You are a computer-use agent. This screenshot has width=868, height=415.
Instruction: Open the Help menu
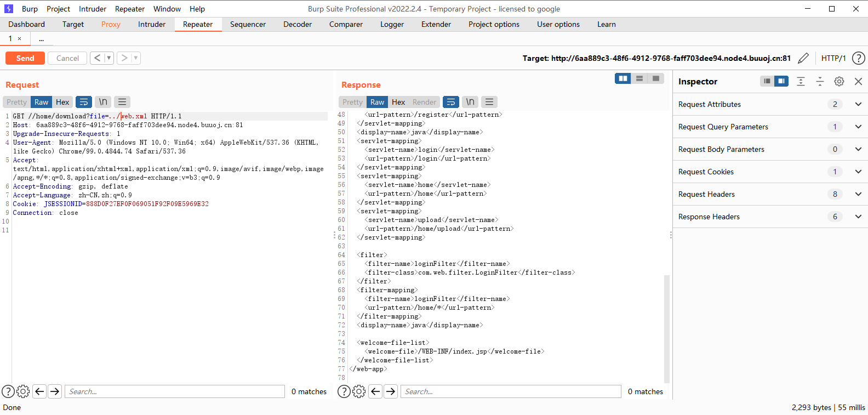[x=197, y=9]
